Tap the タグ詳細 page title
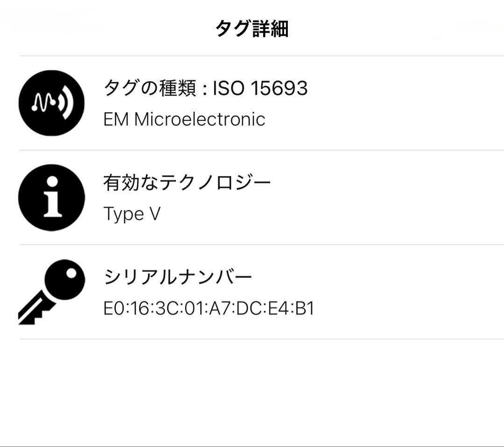 tap(252, 28)
